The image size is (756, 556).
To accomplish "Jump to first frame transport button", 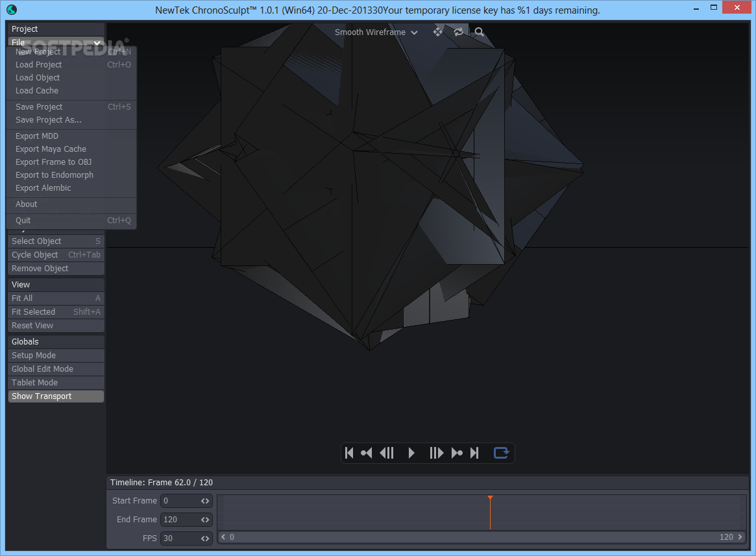I will click(350, 453).
